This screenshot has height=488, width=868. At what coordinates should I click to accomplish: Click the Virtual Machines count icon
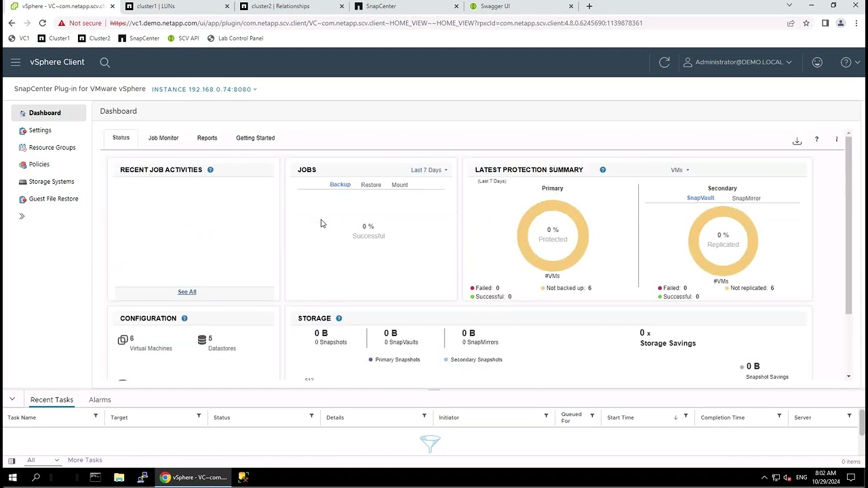[x=123, y=340]
